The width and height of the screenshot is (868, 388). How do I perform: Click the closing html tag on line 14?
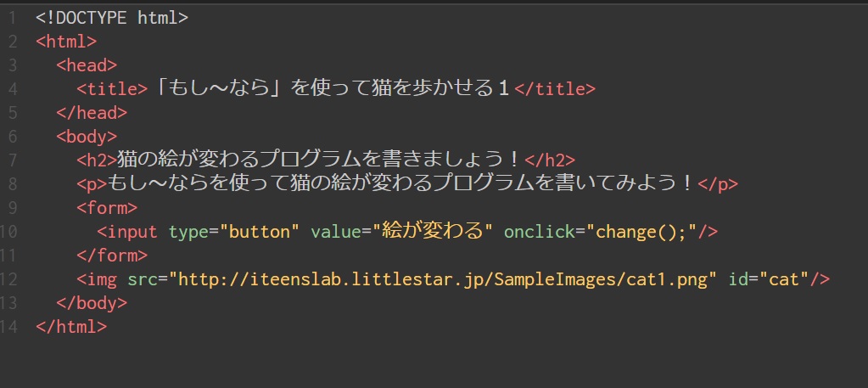pyautogui.click(x=71, y=326)
